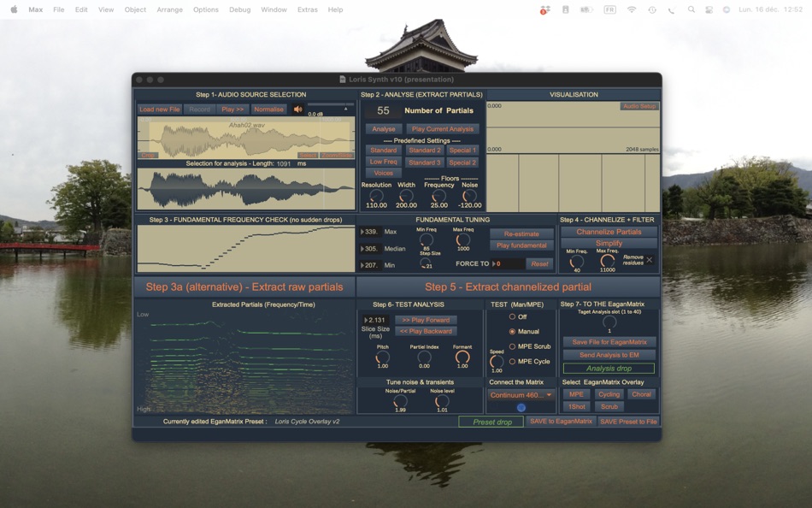Click the Frequency floor knob
Viewport: 812px width, 508px height.
pos(438,196)
